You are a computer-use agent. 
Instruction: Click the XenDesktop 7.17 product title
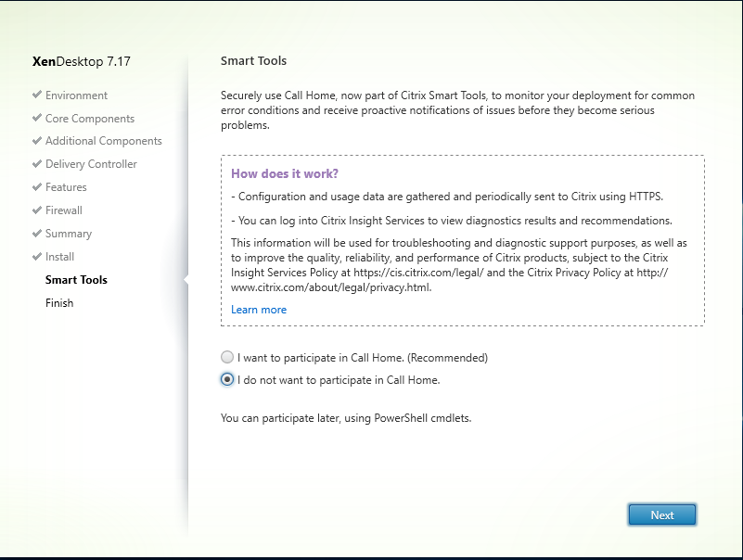[x=82, y=61]
